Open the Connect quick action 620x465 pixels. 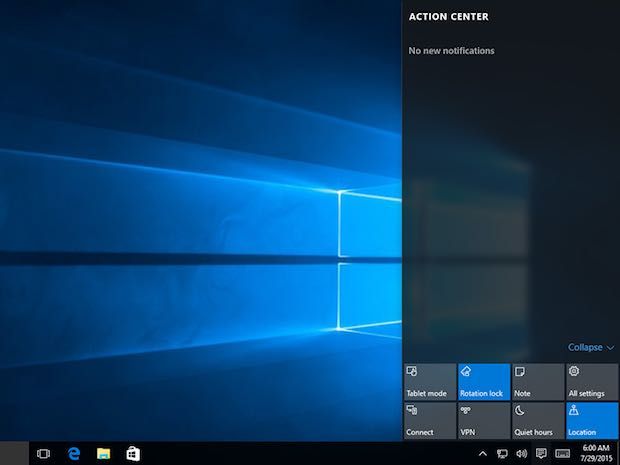[x=430, y=421]
